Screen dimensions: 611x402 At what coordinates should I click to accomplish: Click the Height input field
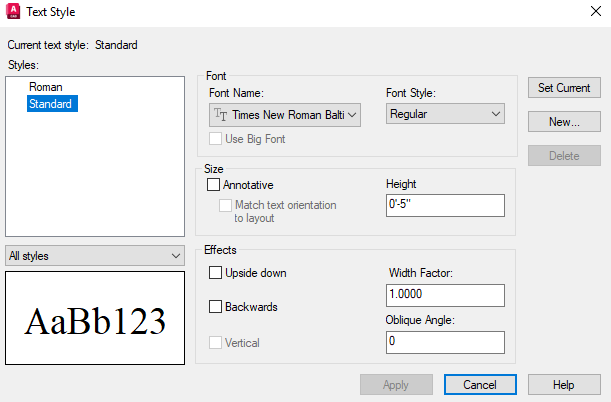445,205
